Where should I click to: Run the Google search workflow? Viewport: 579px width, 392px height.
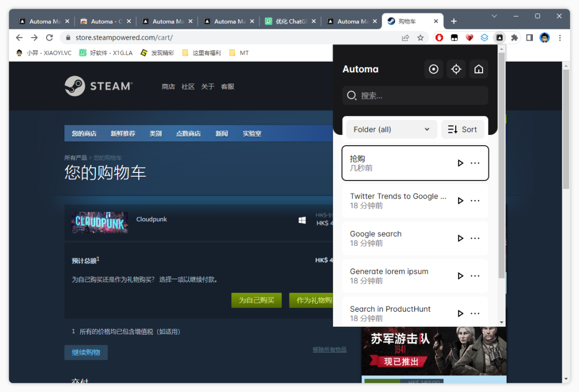click(x=460, y=238)
